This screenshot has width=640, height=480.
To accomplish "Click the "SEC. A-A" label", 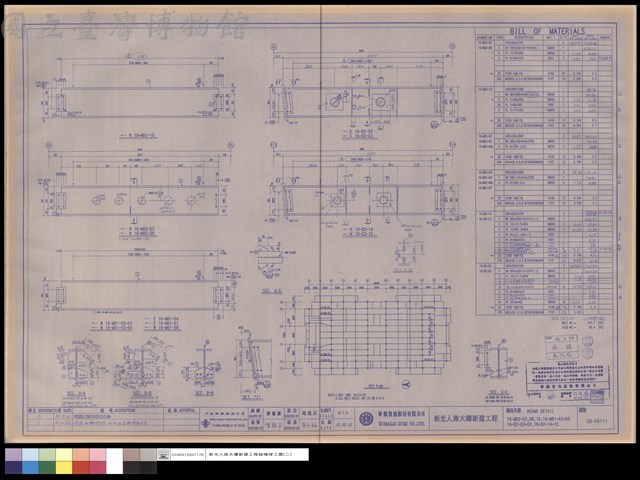I will point(76,394).
